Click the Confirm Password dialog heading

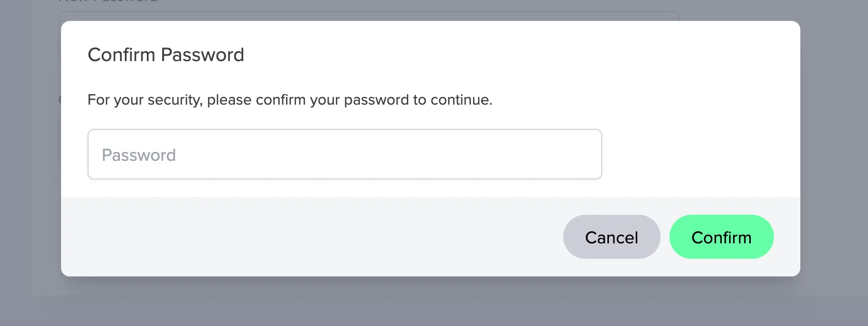(x=166, y=55)
